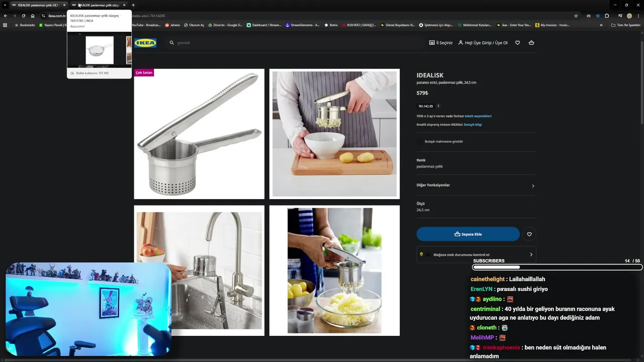Open the Bookmarks folder
The height and width of the screenshot is (362, 644).
pos(25,25)
